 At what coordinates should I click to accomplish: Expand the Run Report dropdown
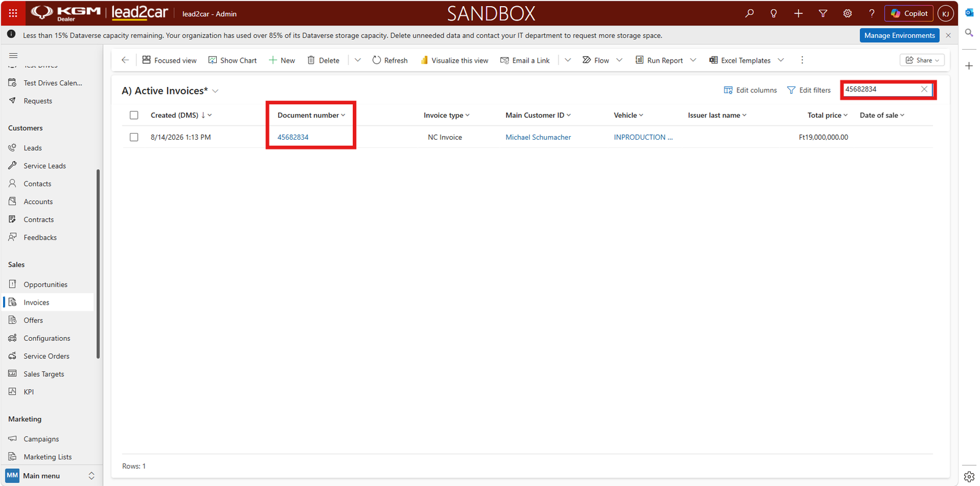[x=693, y=60]
